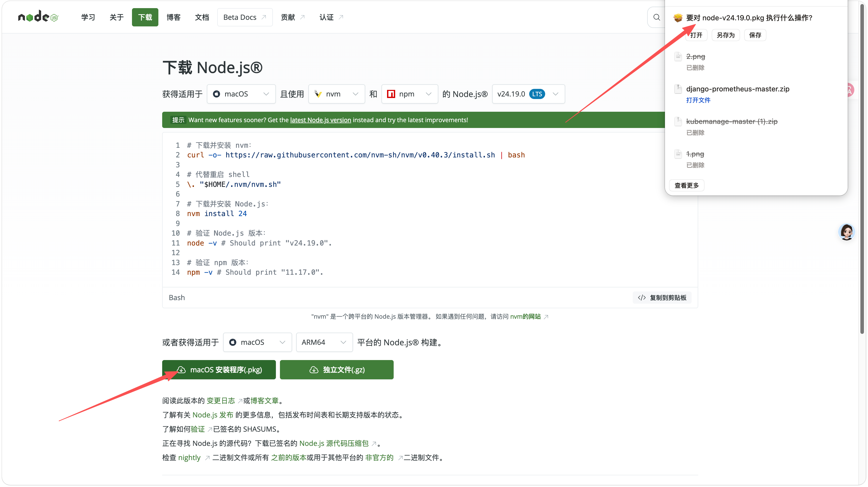
Task: Click 复制到剪贴板 button
Action: [x=662, y=298]
